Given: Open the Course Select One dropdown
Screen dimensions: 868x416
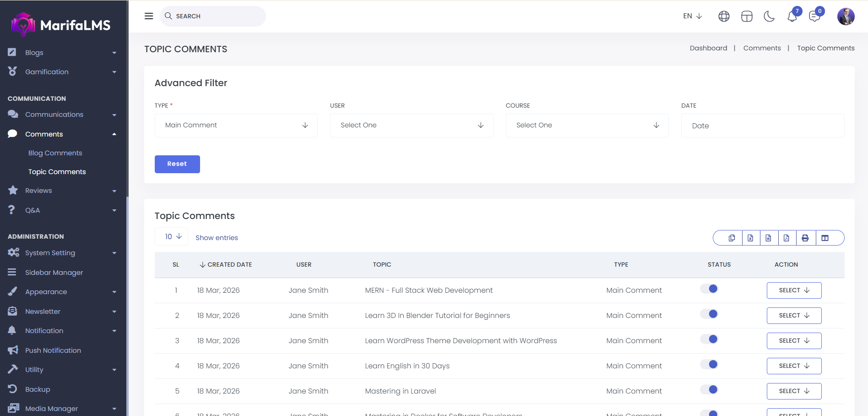Looking at the screenshot, I should [x=587, y=126].
